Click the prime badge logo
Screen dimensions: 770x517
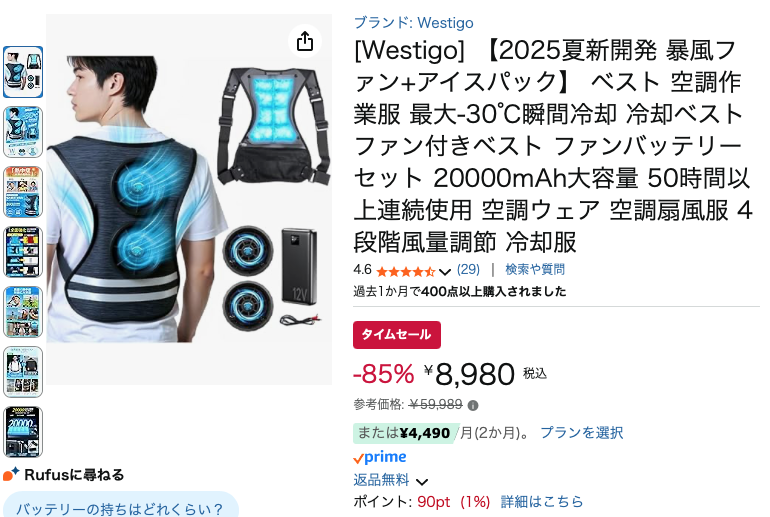[380, 457]
